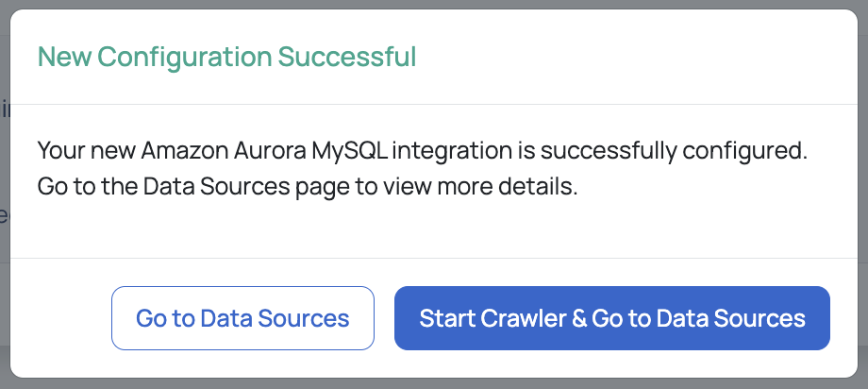Click the Go to Data Sources button
This screenshot has height=389, width=868.
click(x=242, y=318)
